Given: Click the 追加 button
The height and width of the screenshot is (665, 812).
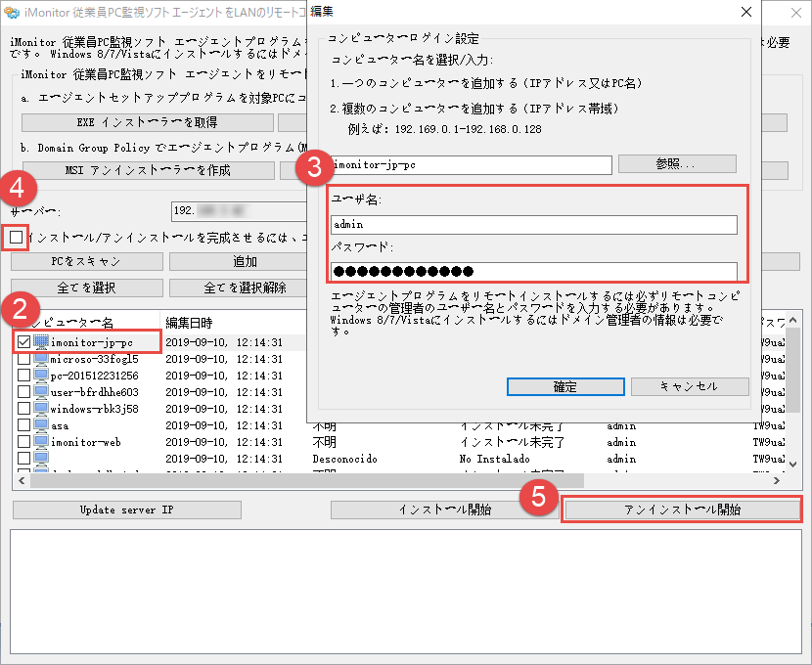Looking at the screenshot, I should (238, 261).
